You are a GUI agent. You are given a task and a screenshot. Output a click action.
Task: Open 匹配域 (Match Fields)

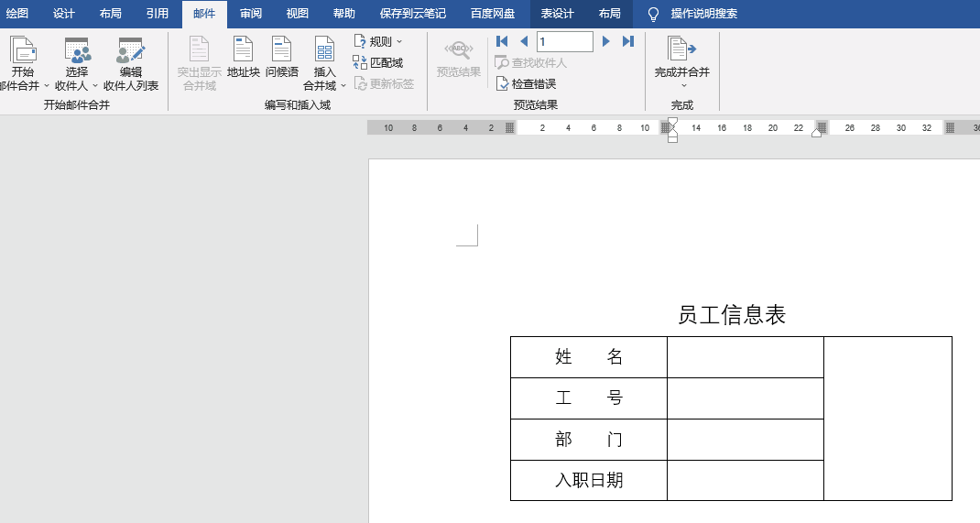tap(378, 62)
